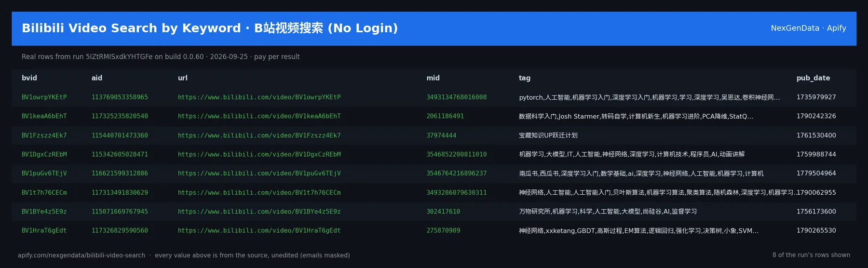Open the apify.com/nexgendata/bilibili-video-search footer link

[x=81, y=255]
